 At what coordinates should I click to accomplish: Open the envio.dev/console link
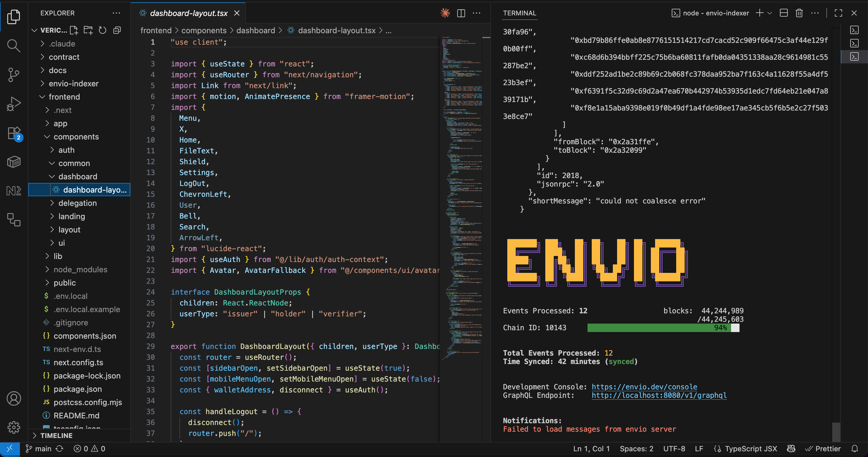644,387
